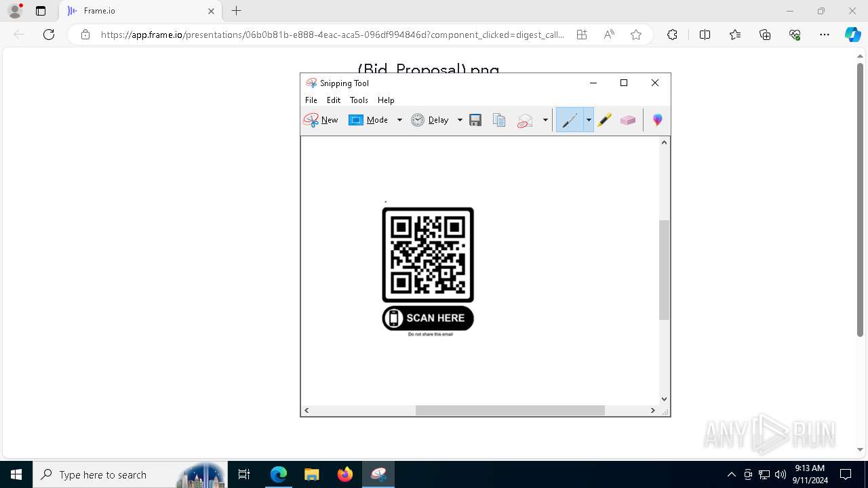868x488 pixels.
Task: Open File Explorer from the taskbar
Action: tap(311, 474)
